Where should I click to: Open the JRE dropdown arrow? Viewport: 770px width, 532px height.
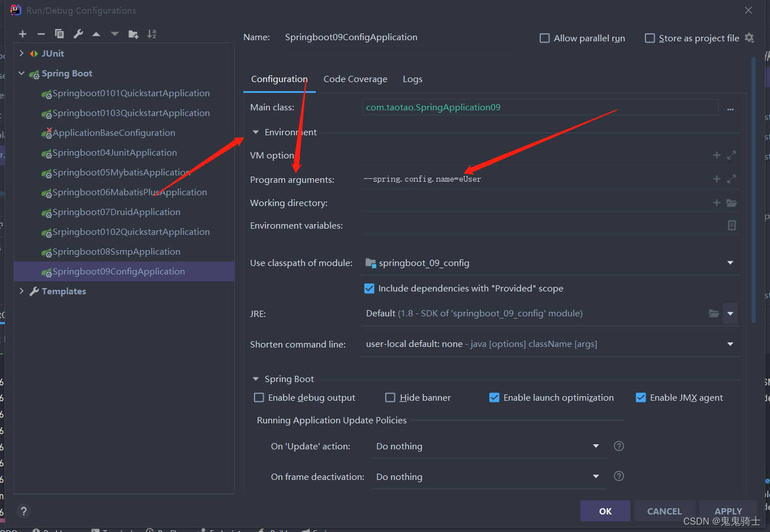(730, 314)
